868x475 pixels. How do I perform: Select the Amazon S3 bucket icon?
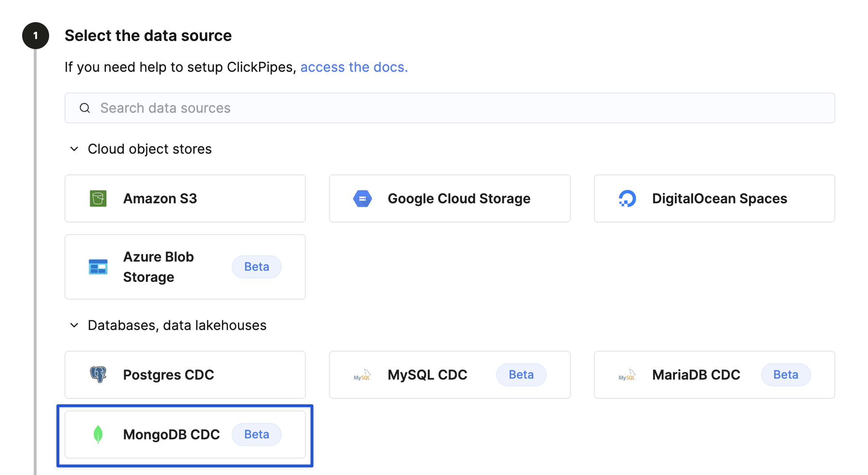pyautogui.click(x=97, y=198)
